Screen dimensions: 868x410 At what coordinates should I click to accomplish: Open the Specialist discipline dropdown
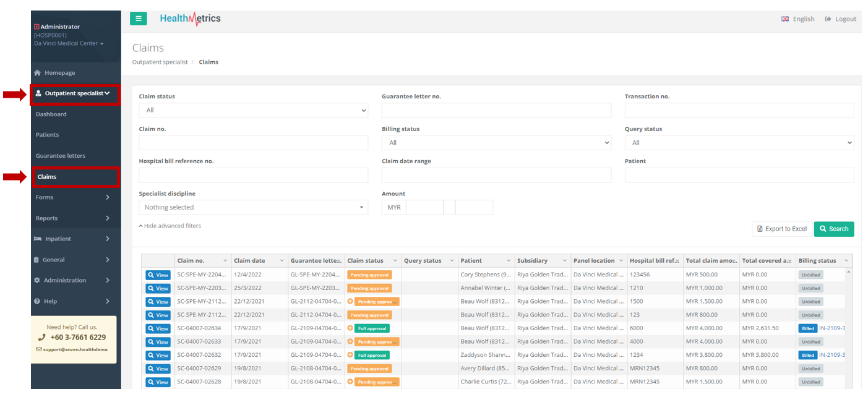[x=253, y=207]
